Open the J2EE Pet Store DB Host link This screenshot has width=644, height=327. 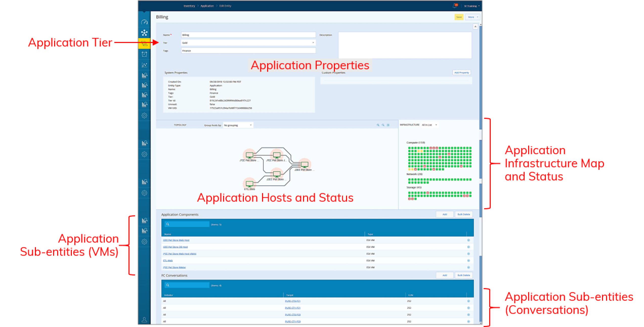point(175,247)
